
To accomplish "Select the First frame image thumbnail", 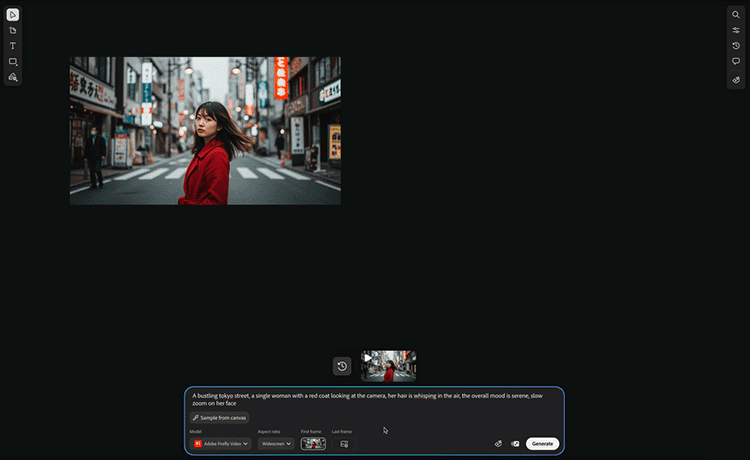I will point(313,443).
